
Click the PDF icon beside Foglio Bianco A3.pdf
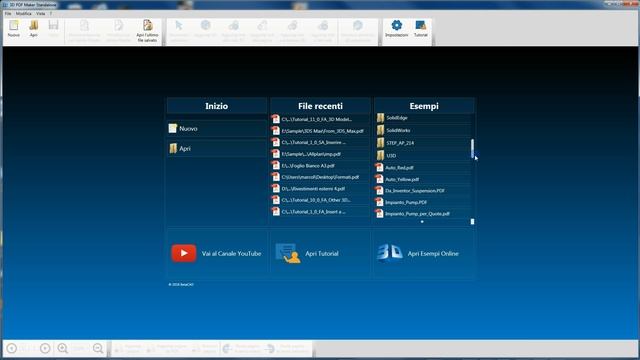pos(276,166)
